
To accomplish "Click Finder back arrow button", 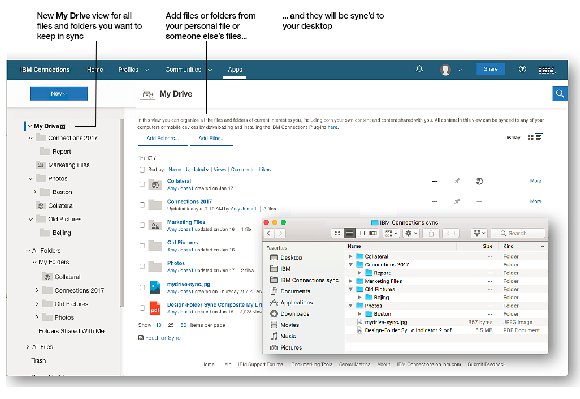I will 269,233.
